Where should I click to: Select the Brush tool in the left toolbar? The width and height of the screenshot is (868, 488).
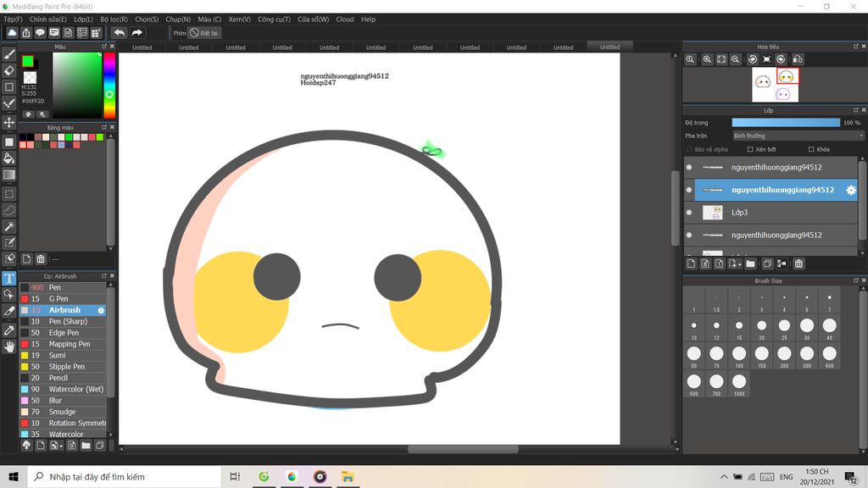point(9,54)
